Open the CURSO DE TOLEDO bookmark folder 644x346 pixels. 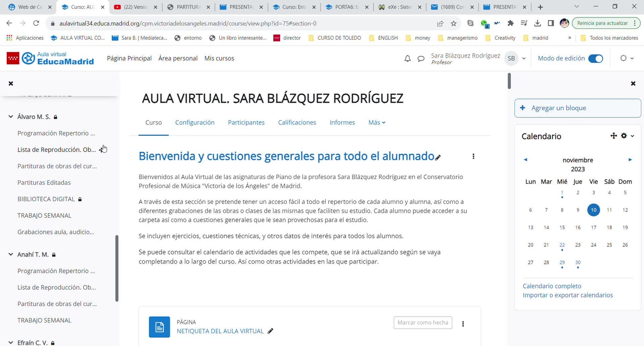pyautogui.click(x=335, y=38)
